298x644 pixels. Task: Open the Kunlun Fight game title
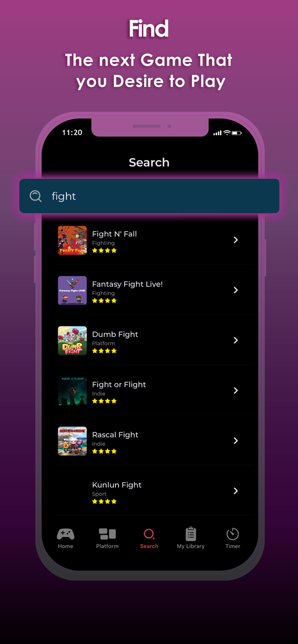[x=117, y=485]
